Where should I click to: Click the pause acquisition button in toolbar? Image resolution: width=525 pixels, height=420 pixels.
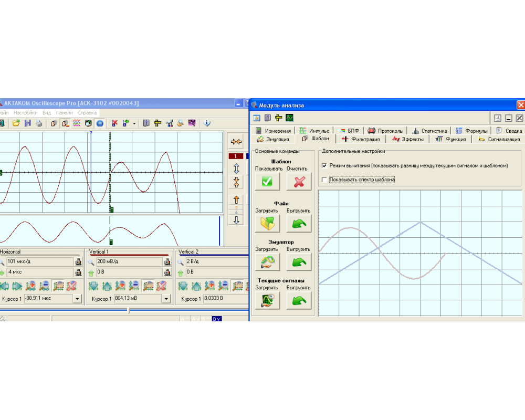pos(99,123)
